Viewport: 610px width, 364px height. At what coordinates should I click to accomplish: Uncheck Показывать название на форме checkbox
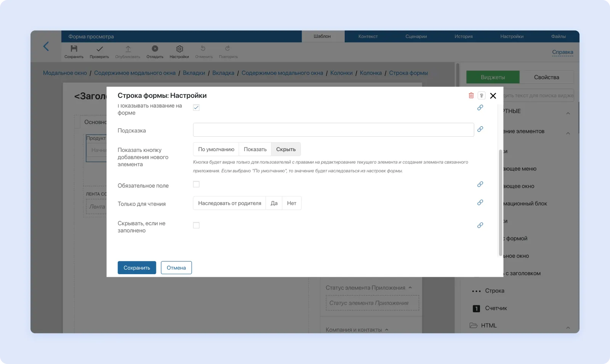click(196, 108)
